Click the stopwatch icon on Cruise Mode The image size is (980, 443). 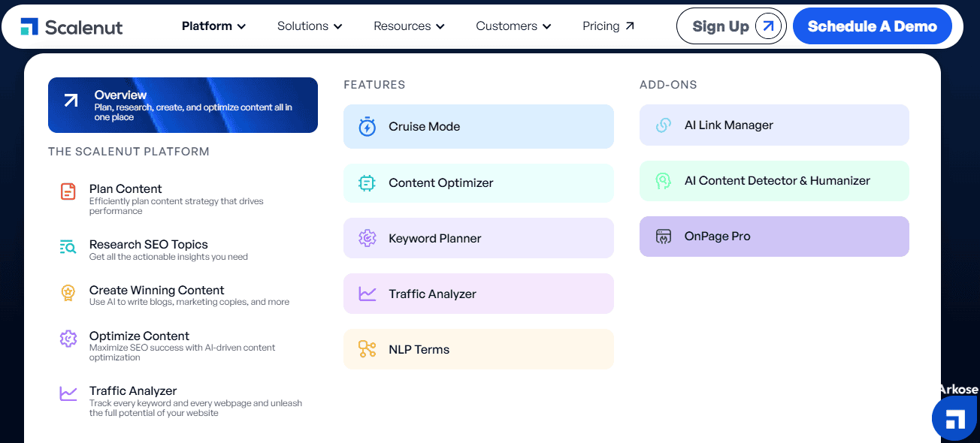tap(367, 126)
